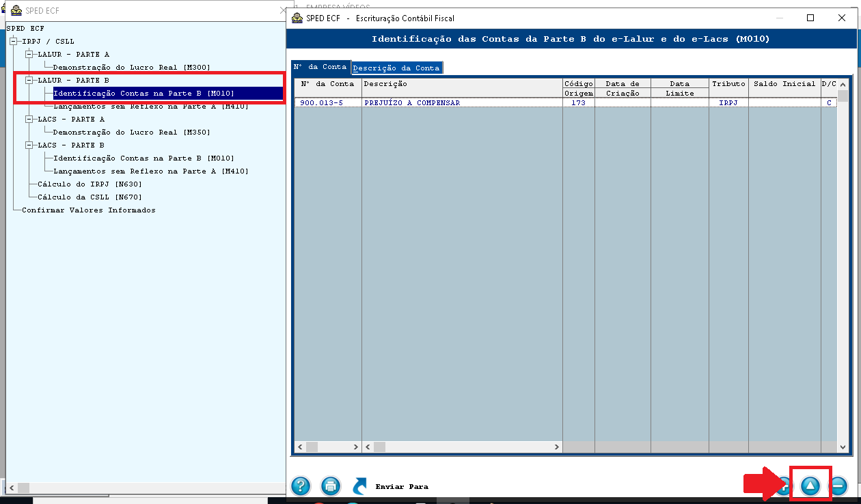Click the LALUR - PARTE A label
Viewport: 861px width, 504px height.
[x=74, y=54]
